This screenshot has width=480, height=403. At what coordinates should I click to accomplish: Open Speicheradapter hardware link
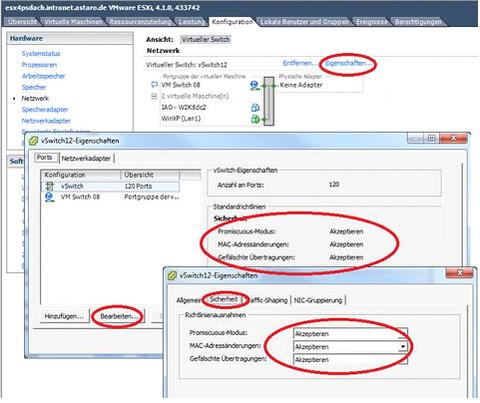tap(45, 110)
